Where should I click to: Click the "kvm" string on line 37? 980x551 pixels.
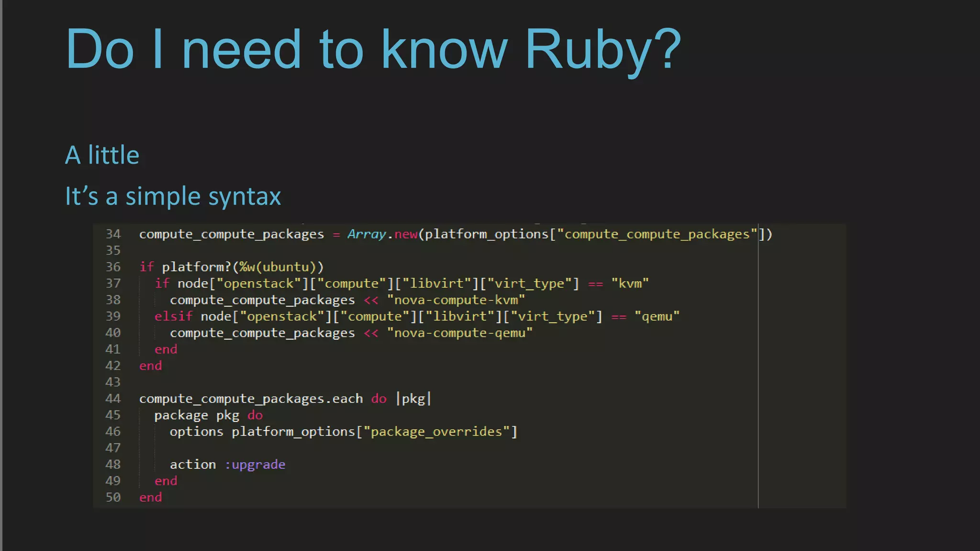[630, 283]
